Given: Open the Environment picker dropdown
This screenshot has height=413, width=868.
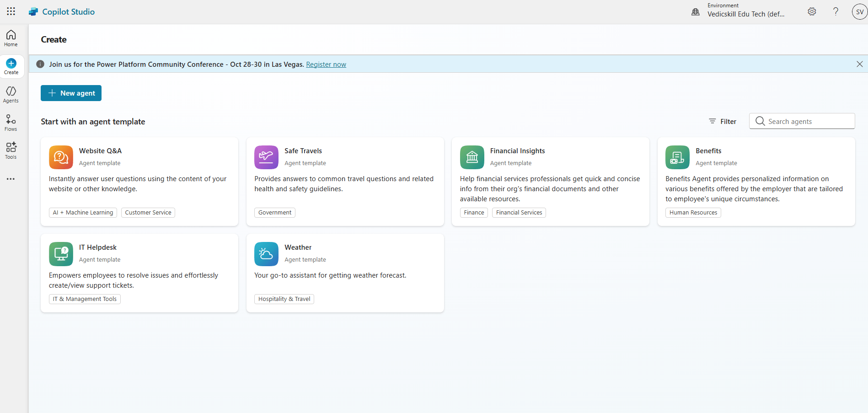Looking at the screenshot, I should (745, 11).
